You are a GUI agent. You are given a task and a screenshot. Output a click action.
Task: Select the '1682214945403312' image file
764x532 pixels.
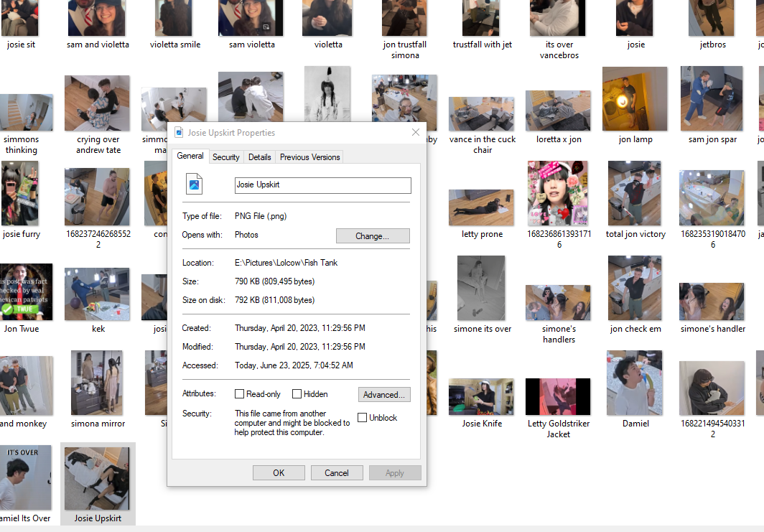(x=712, y=388)
